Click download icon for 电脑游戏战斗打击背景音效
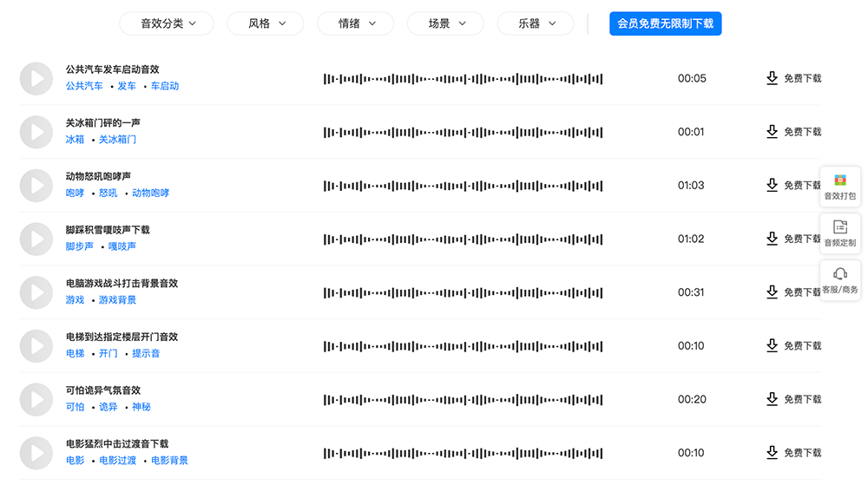The width and height of the screenshot is (868, 485). [772, 292]
